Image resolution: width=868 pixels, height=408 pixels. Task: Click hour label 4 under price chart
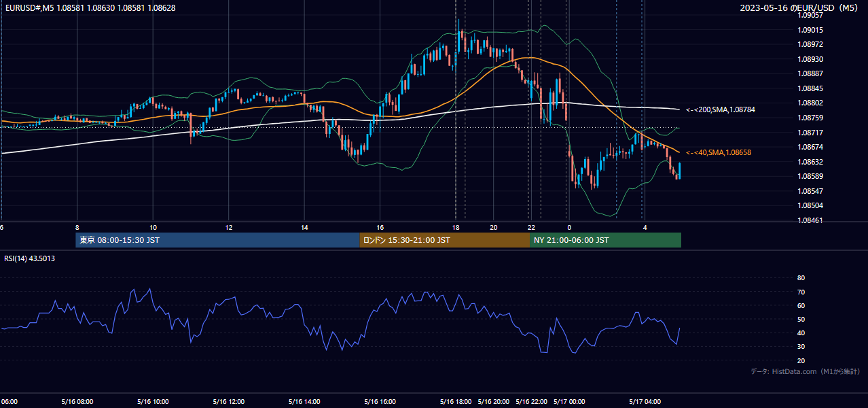(645, 227)
